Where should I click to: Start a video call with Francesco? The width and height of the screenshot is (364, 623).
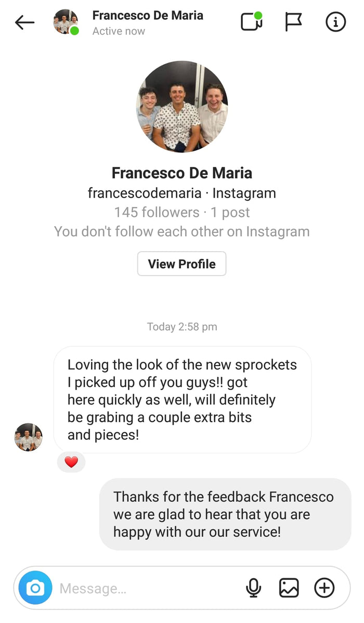[x=252, y=22]
